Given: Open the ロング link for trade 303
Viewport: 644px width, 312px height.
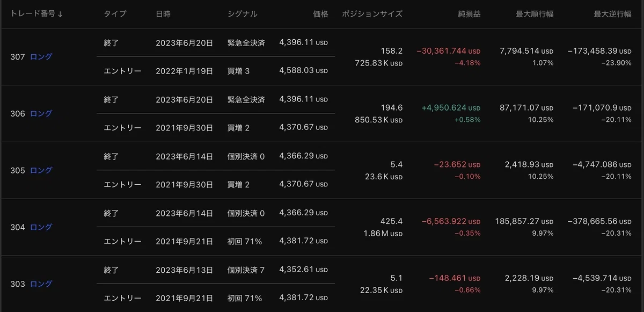Looking at the screenshot, I should [41, 284].
